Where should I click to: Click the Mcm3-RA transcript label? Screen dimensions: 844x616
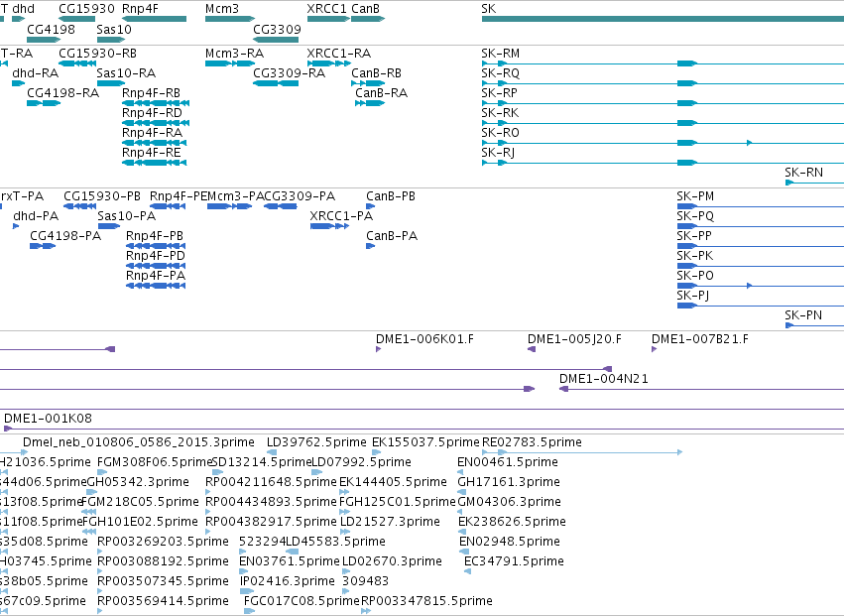(235, 54)
